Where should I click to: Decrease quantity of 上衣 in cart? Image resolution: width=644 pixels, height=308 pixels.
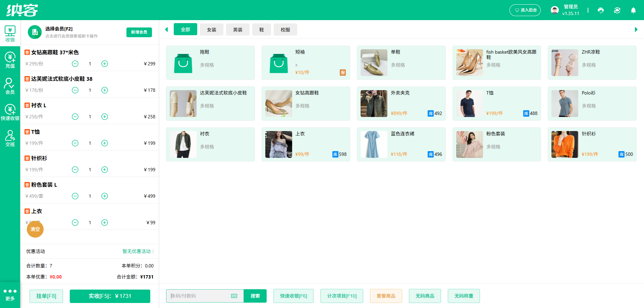(75, 223)
